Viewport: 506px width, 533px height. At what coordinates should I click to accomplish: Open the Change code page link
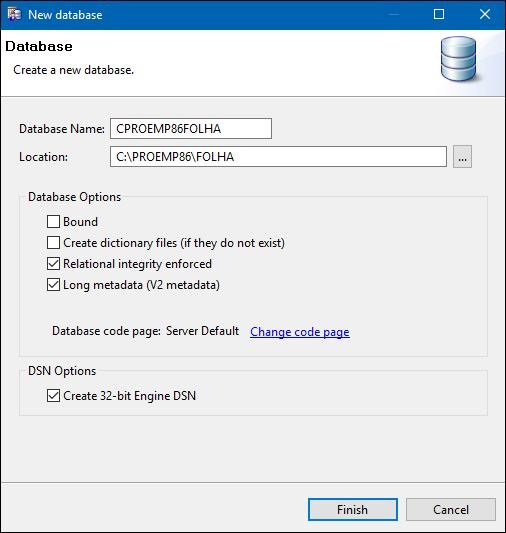pos(300,332)
